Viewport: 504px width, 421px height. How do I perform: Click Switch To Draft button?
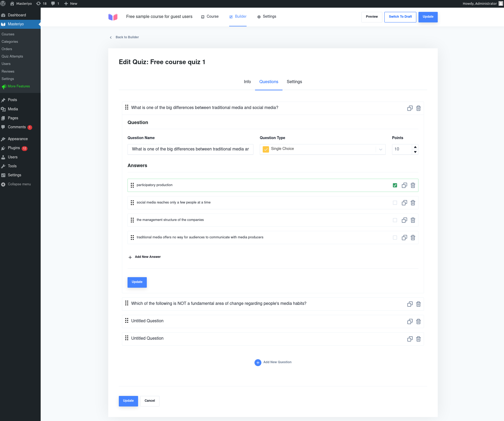click(x=400, y=17)
